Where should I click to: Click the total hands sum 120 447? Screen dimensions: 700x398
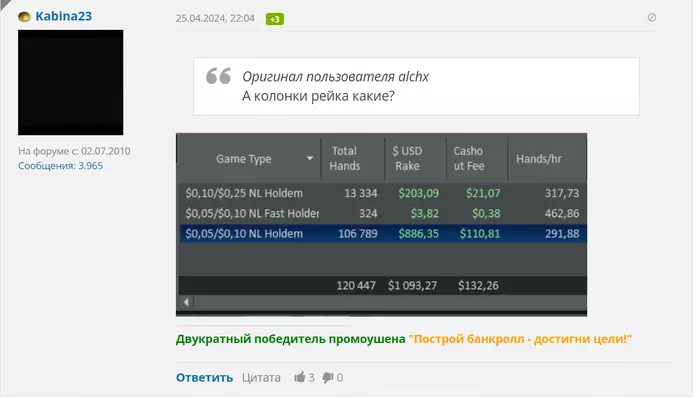[x=356, y=286]
